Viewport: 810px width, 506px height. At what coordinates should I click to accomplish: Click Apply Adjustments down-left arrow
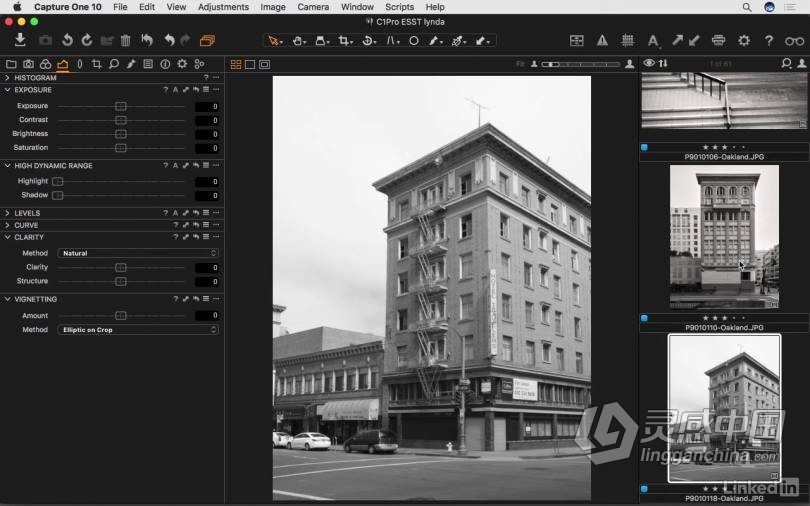(x=694, y=40)
